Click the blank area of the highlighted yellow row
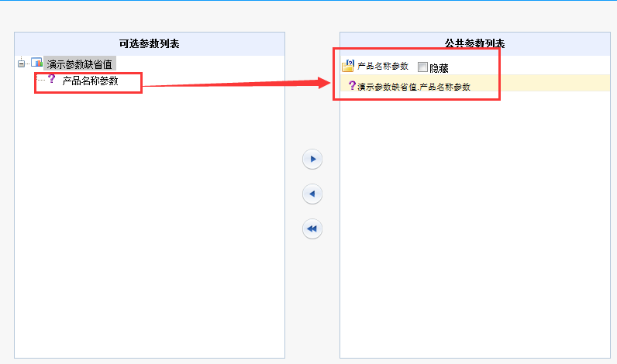This screenshot has width=617, height=364. coord(551,83)
